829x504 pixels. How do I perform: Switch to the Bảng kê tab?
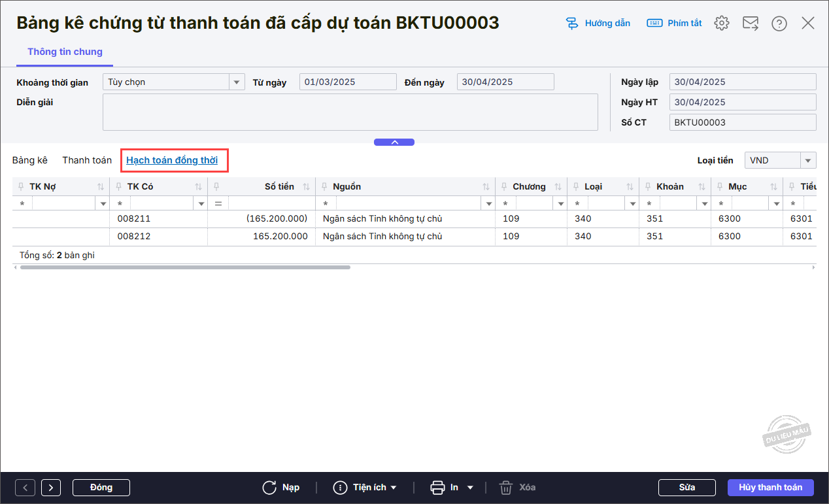click(29, 160)
